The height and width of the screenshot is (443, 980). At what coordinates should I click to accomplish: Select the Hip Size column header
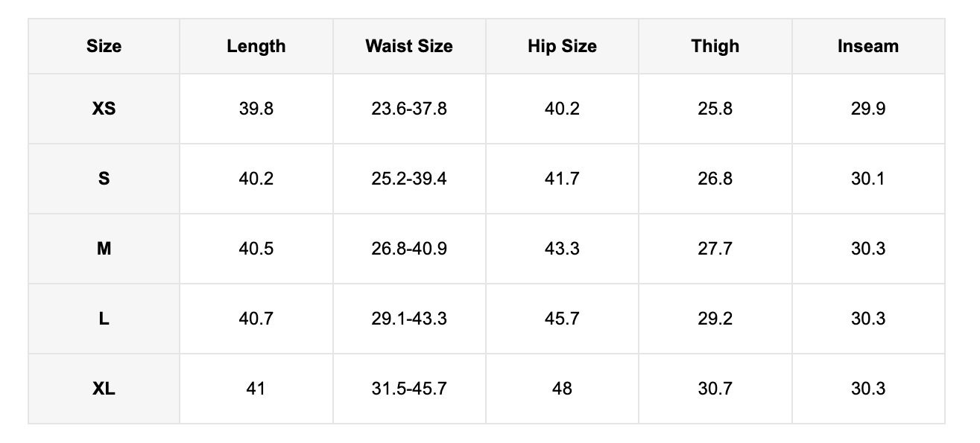[562, 46]
